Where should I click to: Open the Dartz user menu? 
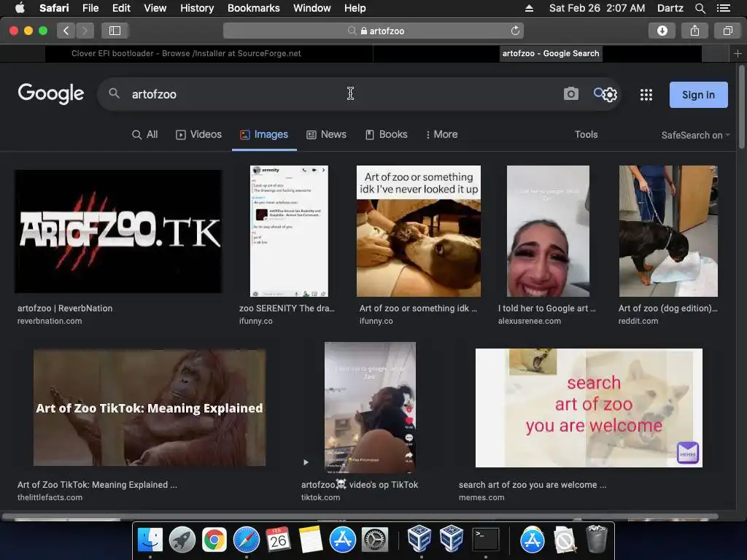670,8
